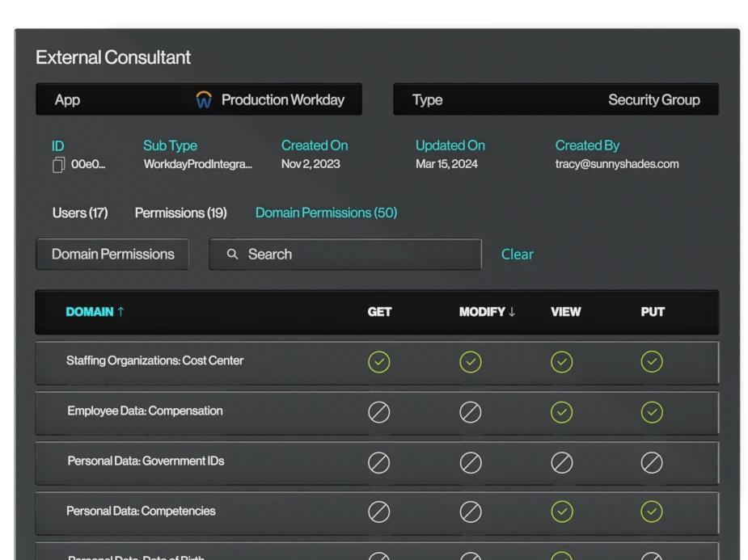The width and height of the screenshot is (748, 560).
Task: Open the App selector showing Production Workday
Action: [x=198, y=99]
